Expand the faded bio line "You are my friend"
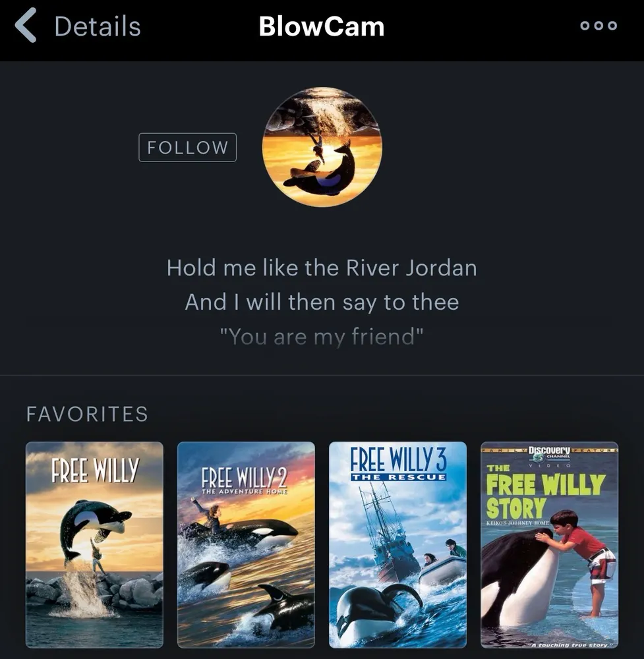 tap(322, 336)
